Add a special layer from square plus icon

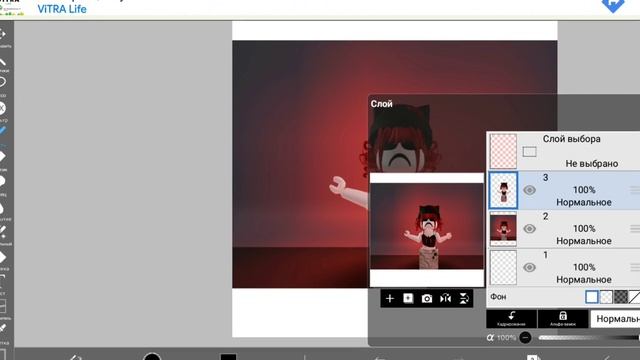point(408,298)
